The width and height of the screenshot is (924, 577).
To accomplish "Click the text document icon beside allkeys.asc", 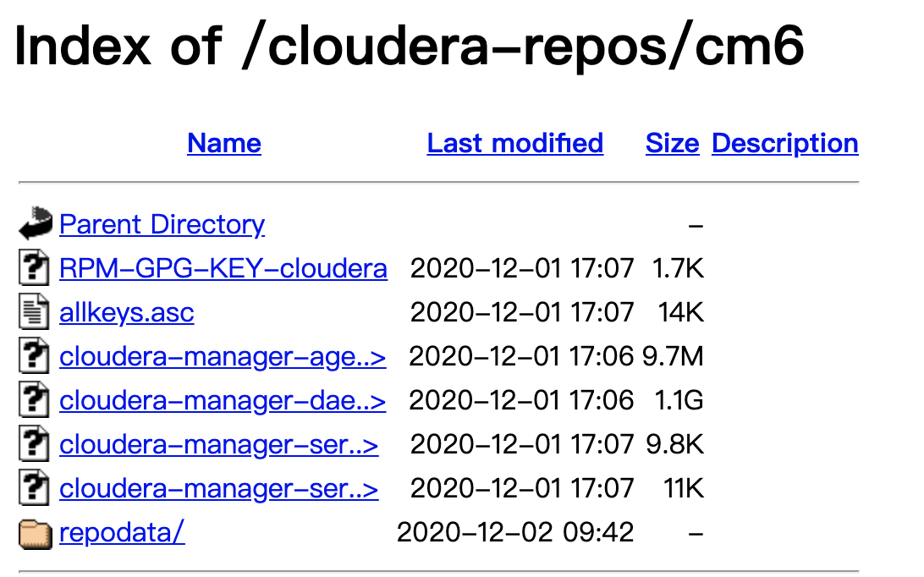I will 34,312.
